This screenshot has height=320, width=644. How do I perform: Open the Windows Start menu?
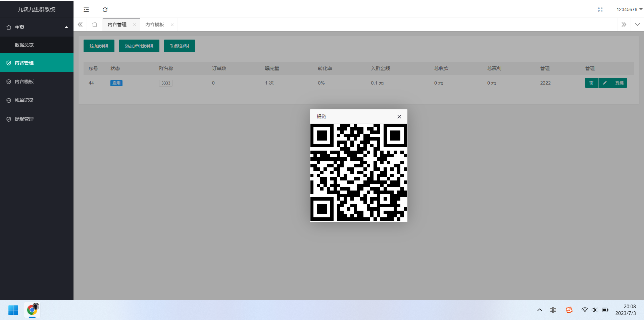tap(13, 310)
